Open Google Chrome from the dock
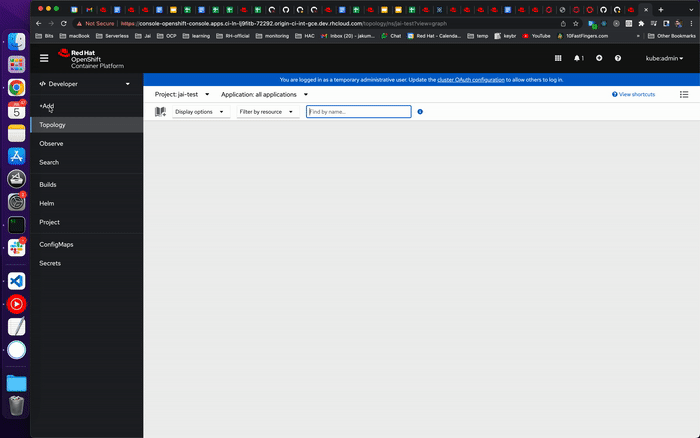 tap(17, 88)
